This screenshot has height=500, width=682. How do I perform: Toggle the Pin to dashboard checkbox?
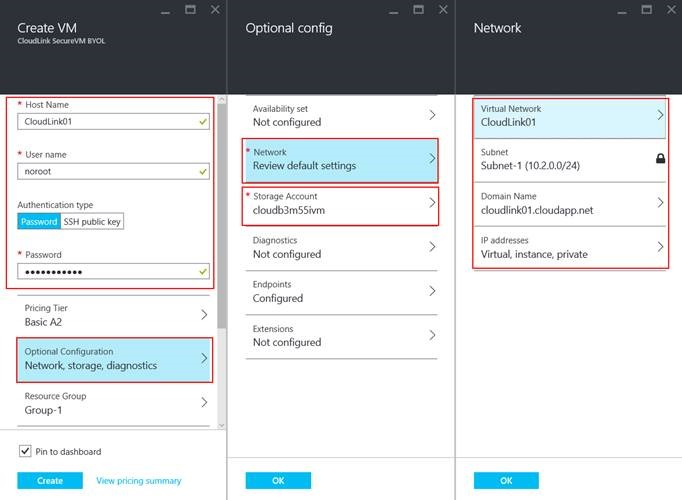click(x=25, y=451)
